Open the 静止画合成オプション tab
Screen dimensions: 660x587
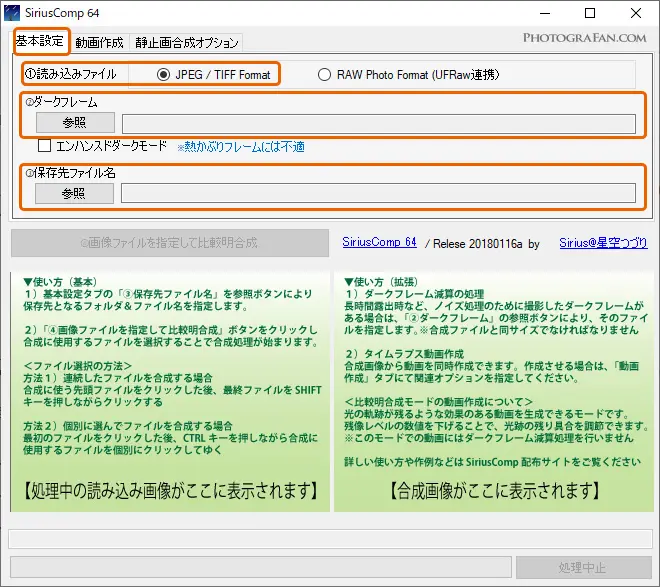pos(186,42)
